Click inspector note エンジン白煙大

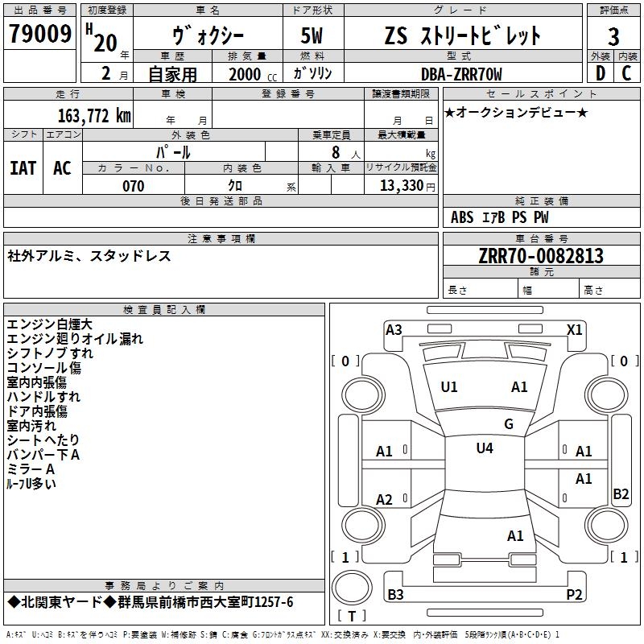(49, 324)
